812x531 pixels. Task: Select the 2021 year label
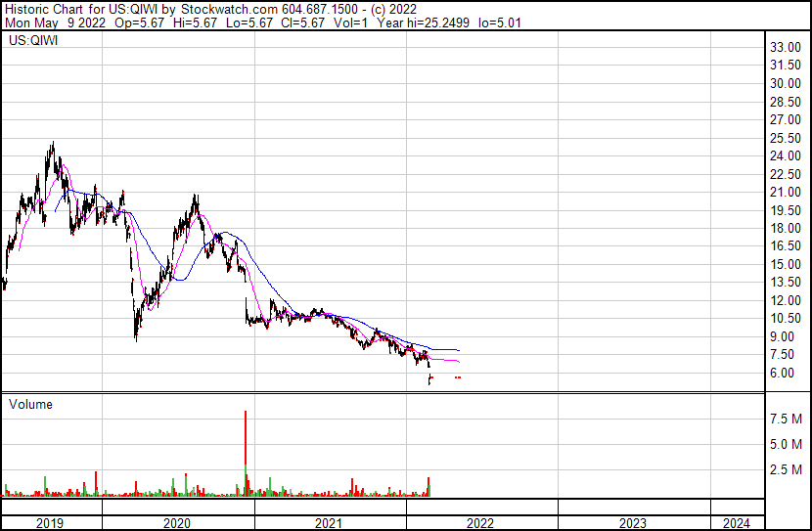coord(329,523)
